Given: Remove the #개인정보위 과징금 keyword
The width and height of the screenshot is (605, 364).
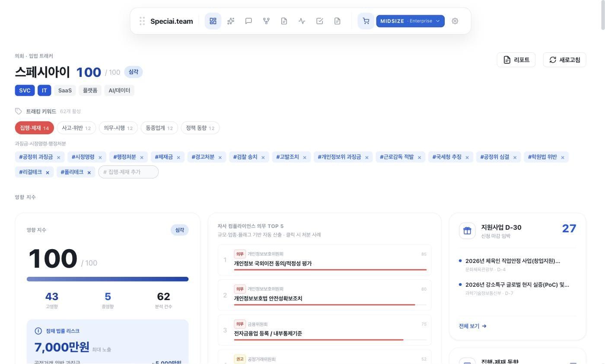Looking at the screenshot, I should pos(366,157).
